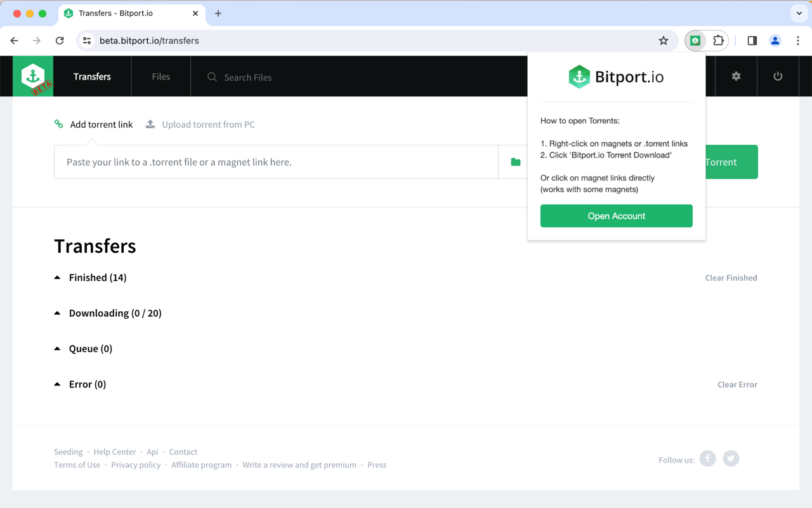Open the green folder picker icon

(x=514, y=162)
